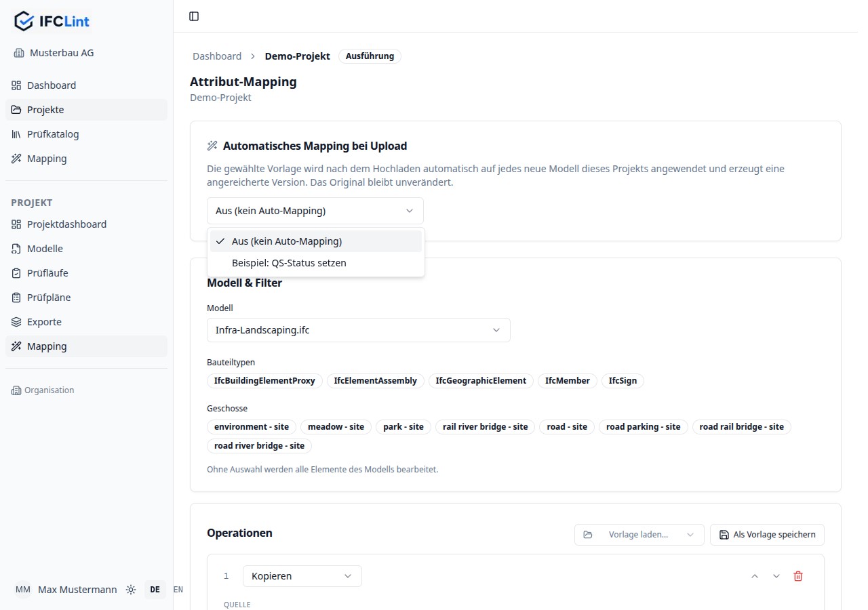Toggle IfcMember filter chip
The width and height of the screenshot is (868, 610).
click(568, 381)
